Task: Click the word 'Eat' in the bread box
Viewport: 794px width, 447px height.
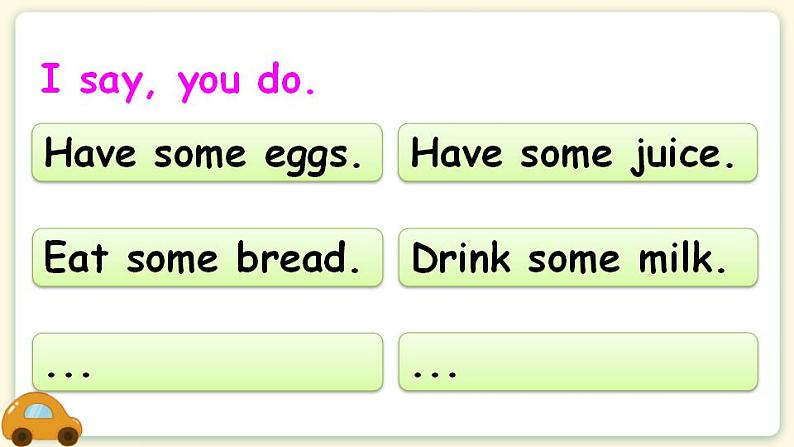Action: [76, 257]
